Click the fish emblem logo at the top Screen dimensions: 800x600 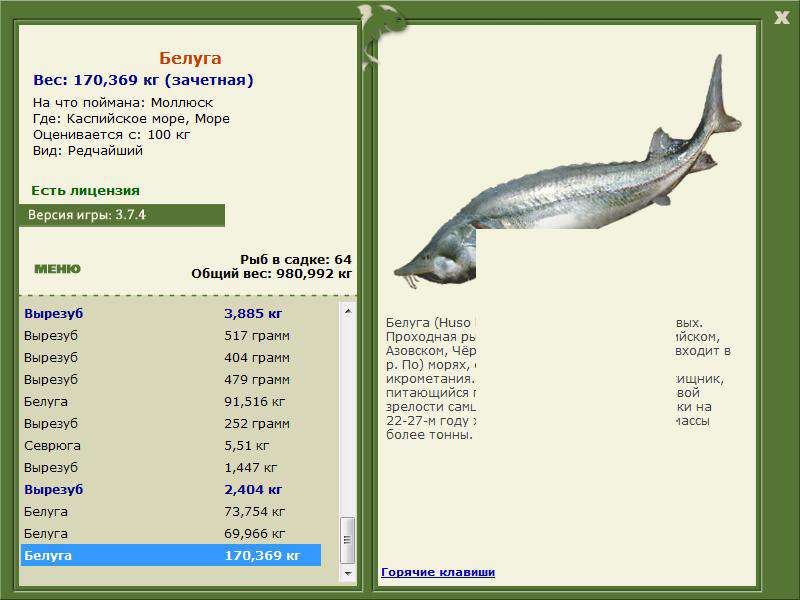coord(382,36)
